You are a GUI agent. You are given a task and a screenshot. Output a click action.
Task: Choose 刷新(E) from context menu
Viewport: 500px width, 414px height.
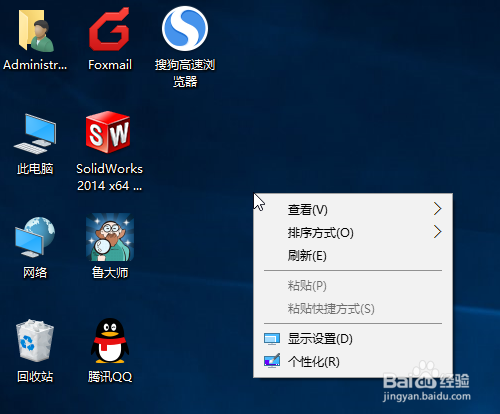353,256
